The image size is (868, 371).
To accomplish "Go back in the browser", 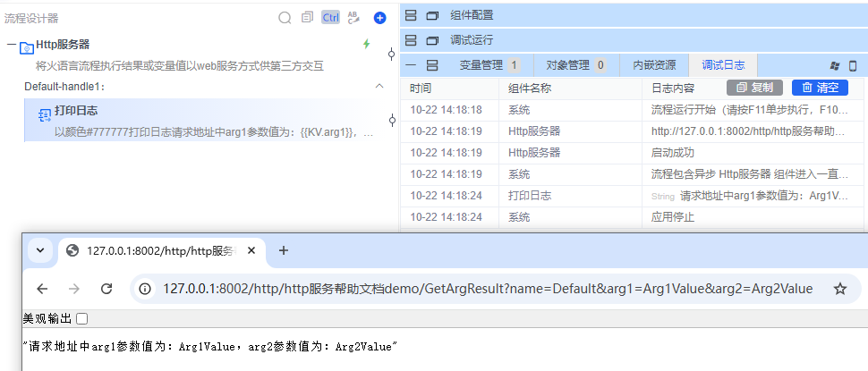I will [x=42, y=289].
